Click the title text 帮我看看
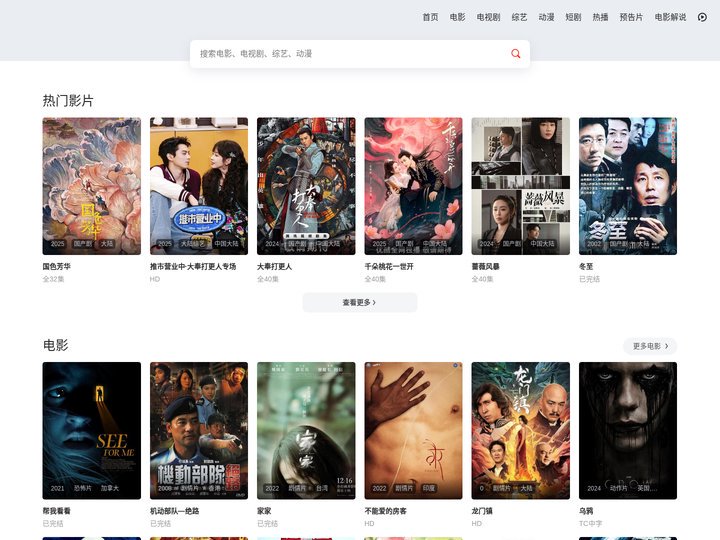The width and height of the screenshot is (720, 540). tap(56, 511)
